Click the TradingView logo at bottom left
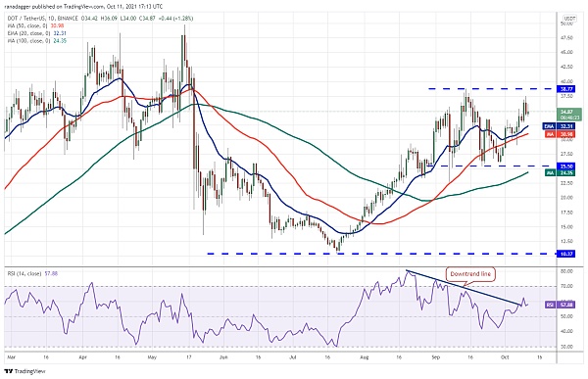The height and width of the screenshot is (379, 588). (24, 371)
